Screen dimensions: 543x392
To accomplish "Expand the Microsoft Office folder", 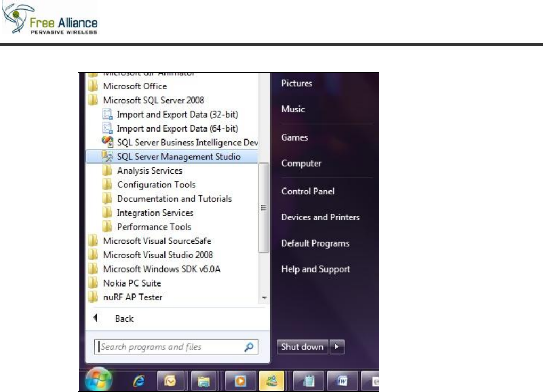I will tap(135, 86).
